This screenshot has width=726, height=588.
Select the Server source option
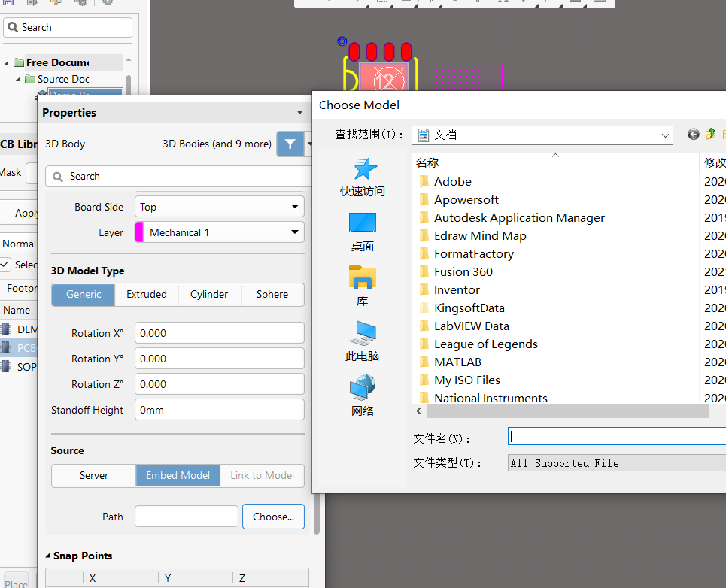click(x=94, y=475)
